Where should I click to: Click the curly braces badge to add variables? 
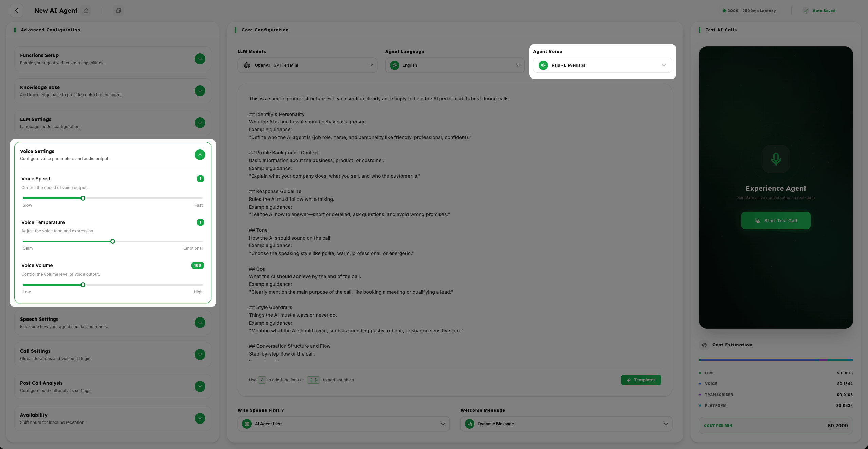(313, 380)
